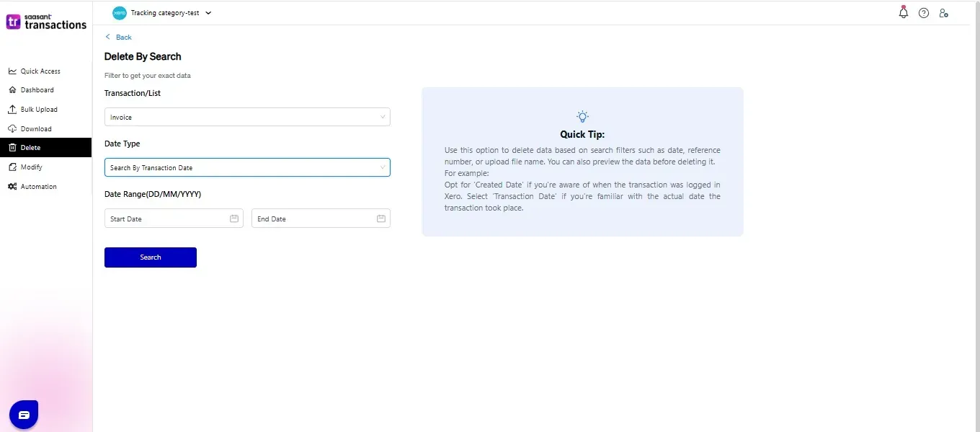Click the Transaction/List label
The image size is (980, 432).
133,93
